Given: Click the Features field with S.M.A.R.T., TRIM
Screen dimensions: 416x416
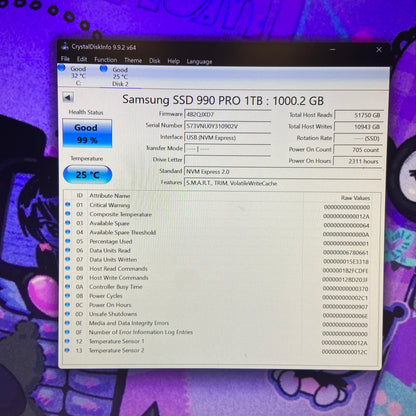Looking at the screenshot, I should 283,183.
